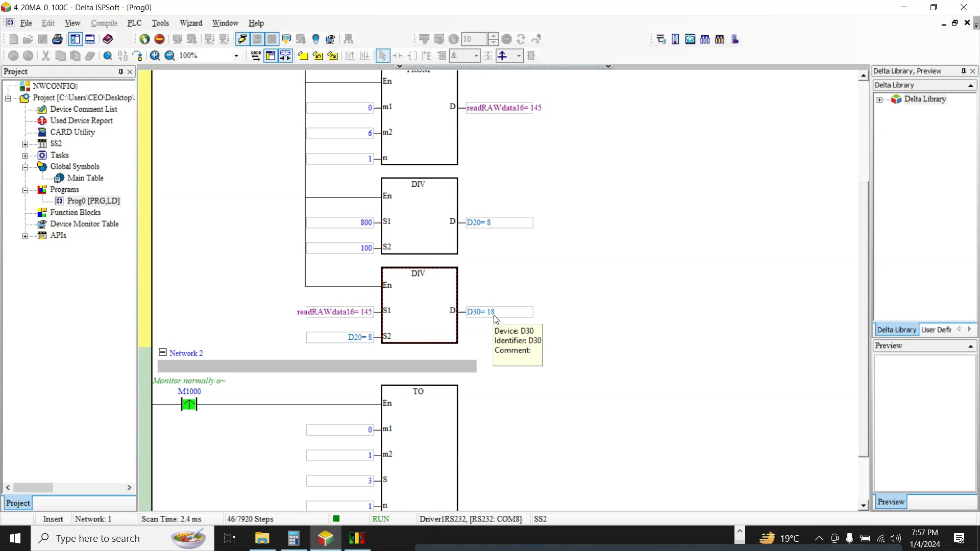Toggle the project workspace panel button
Screen dimensions: 980x551
(75, 39)
